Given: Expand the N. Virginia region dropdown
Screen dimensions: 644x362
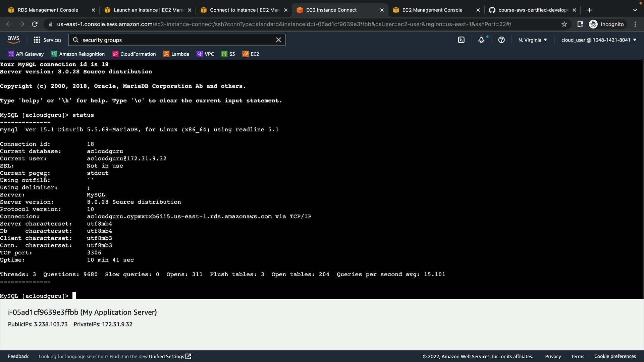Looking at the screenshot, I should 533,40.
